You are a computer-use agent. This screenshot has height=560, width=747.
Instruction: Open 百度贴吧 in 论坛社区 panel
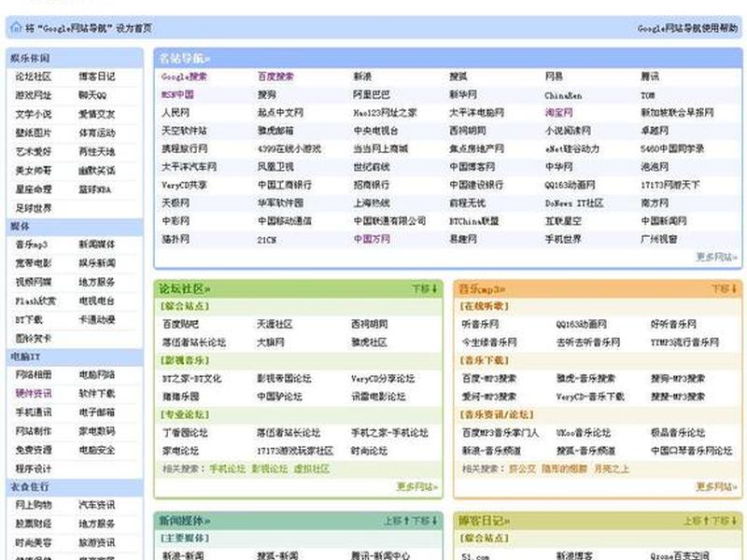pyautogui.click(x=180, y=324)
